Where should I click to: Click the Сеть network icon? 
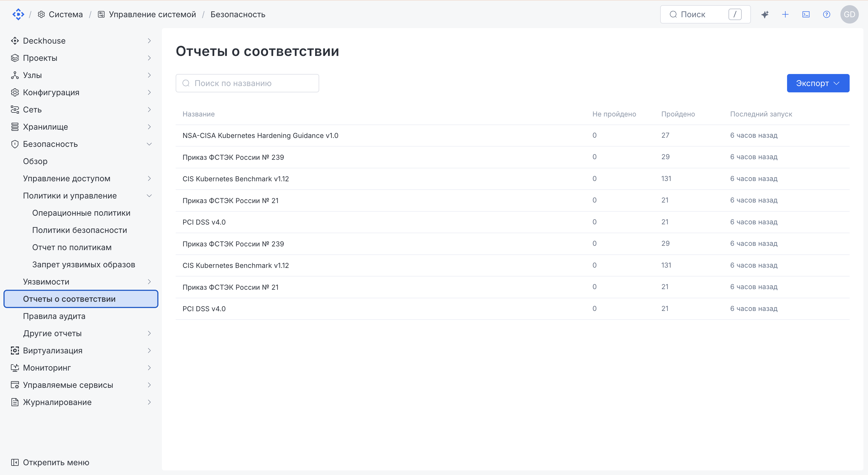point(15,109)
